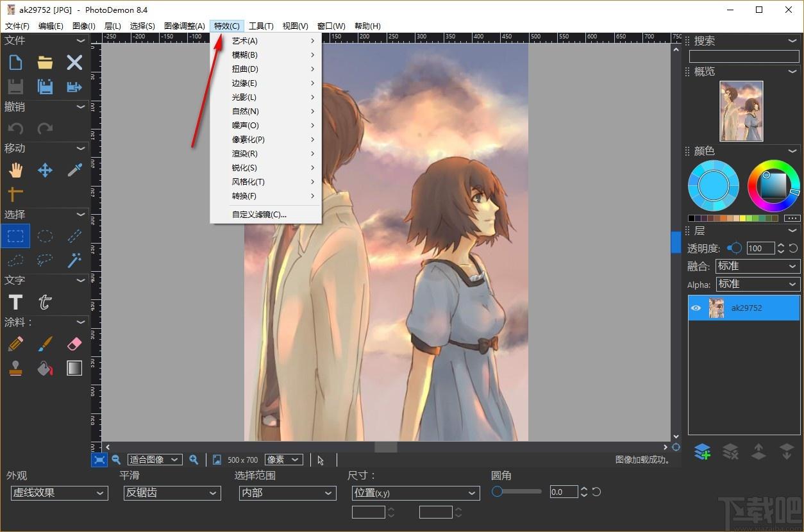Open the 模糊(B) submenu
This screenshot has height=532, width=804.
click(x=265, y=55)
